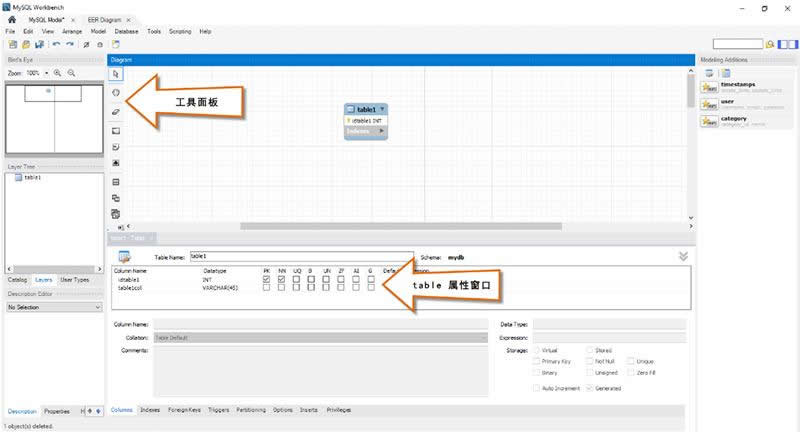Click the Table Name input field
The height and width of the screenshot is (432, 800).
[300, 256]
